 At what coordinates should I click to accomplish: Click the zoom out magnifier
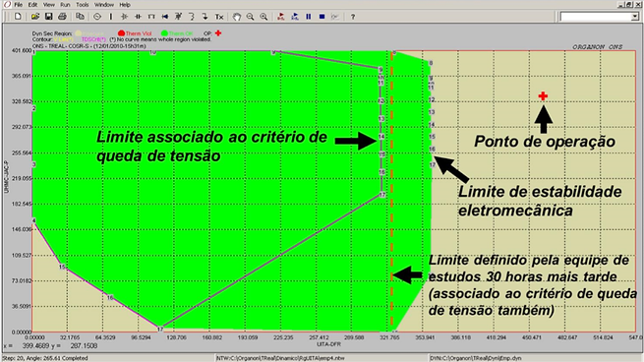250,17
